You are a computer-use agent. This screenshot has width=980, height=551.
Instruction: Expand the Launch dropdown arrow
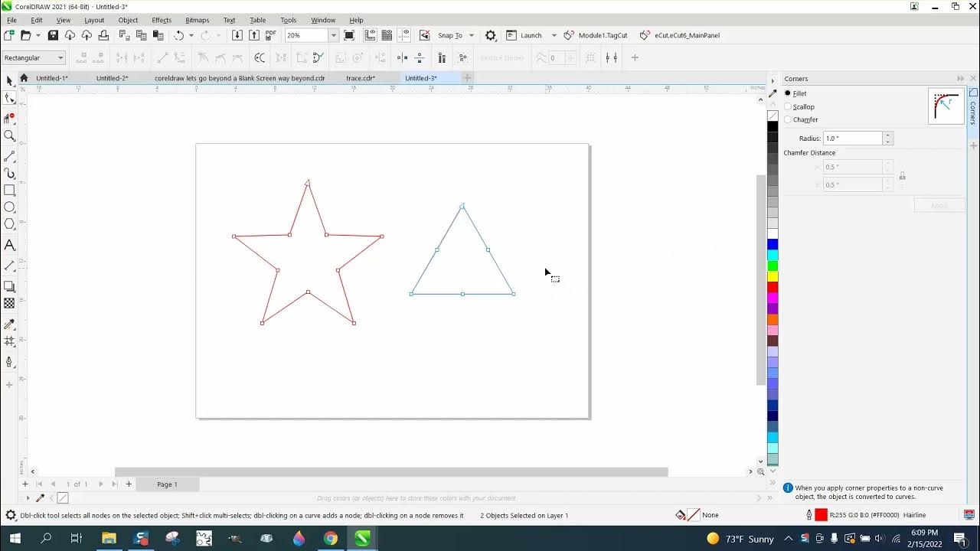click(554, 35)
